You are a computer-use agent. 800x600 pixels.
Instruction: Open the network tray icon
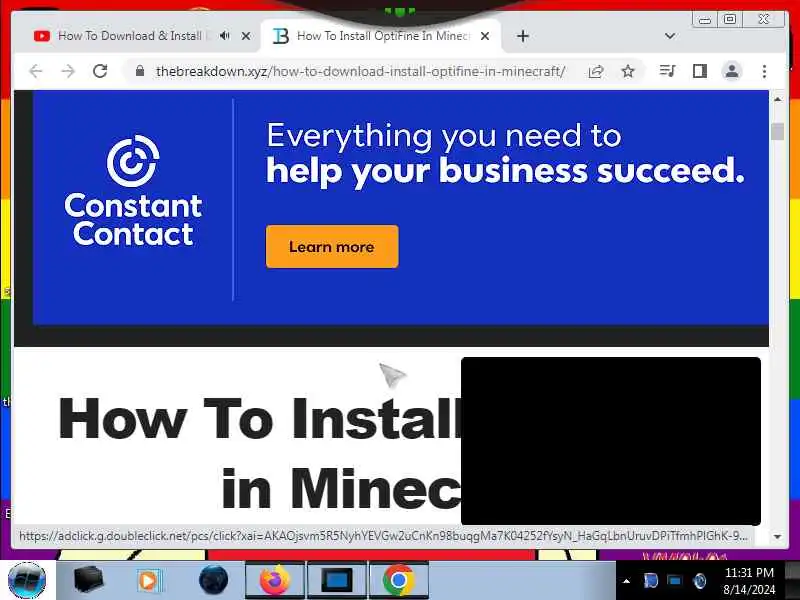click(674, 581)
